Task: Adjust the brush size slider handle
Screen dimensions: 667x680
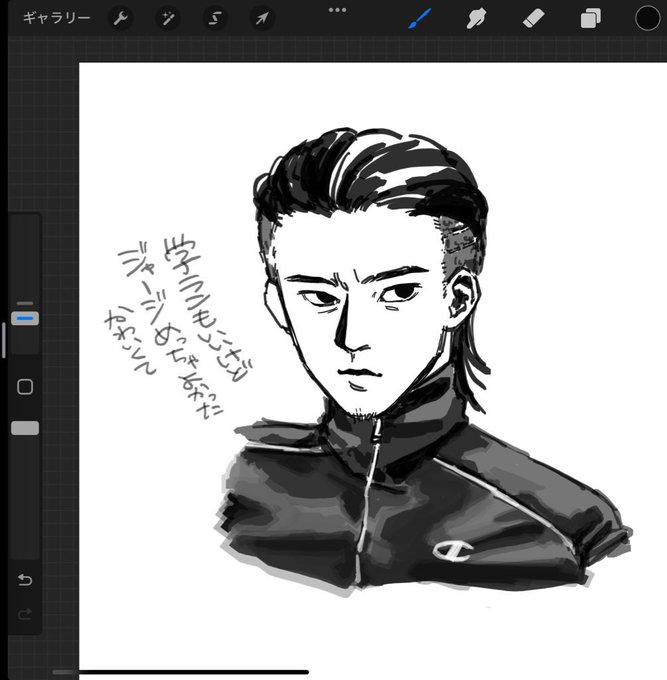Action: [x=25, y=318]
